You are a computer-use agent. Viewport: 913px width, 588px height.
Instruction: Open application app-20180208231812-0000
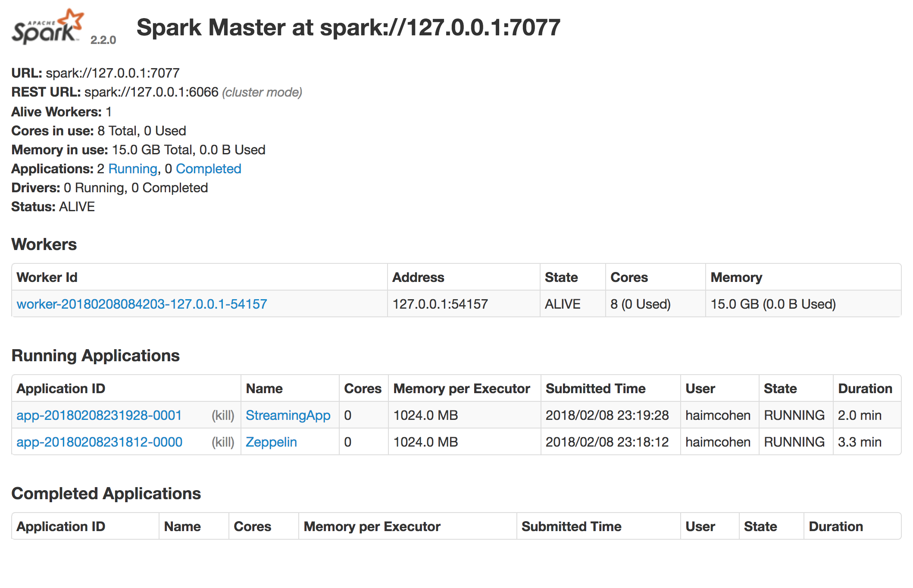click(x=99, y=442)
